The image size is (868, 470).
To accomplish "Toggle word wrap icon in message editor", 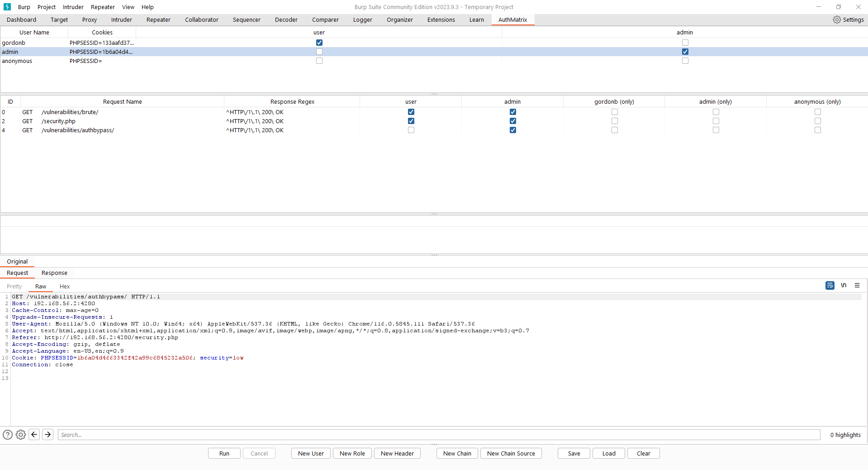I will [830, 285].
